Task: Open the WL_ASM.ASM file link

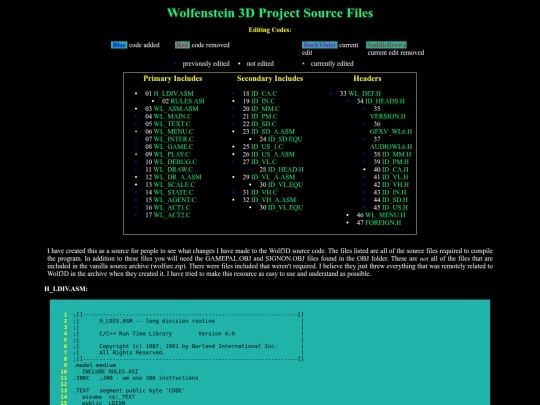Action: tap(176, 109)
